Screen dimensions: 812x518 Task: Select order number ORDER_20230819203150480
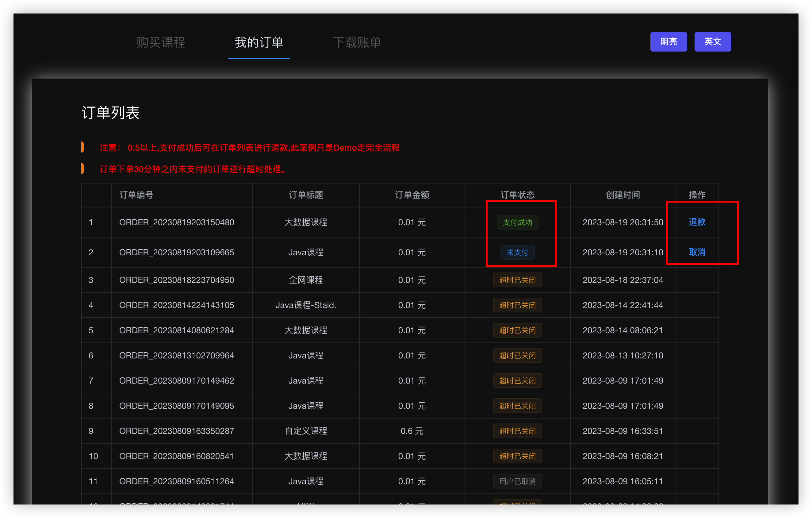(x=176, y=222)
